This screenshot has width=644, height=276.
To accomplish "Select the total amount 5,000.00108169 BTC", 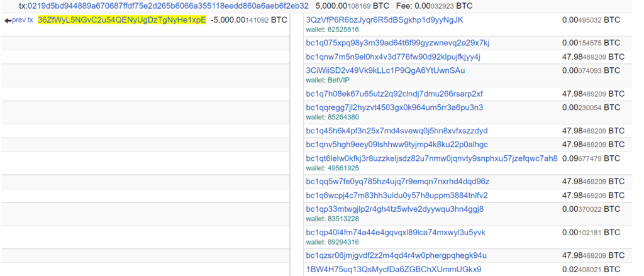I will [353, 6].
